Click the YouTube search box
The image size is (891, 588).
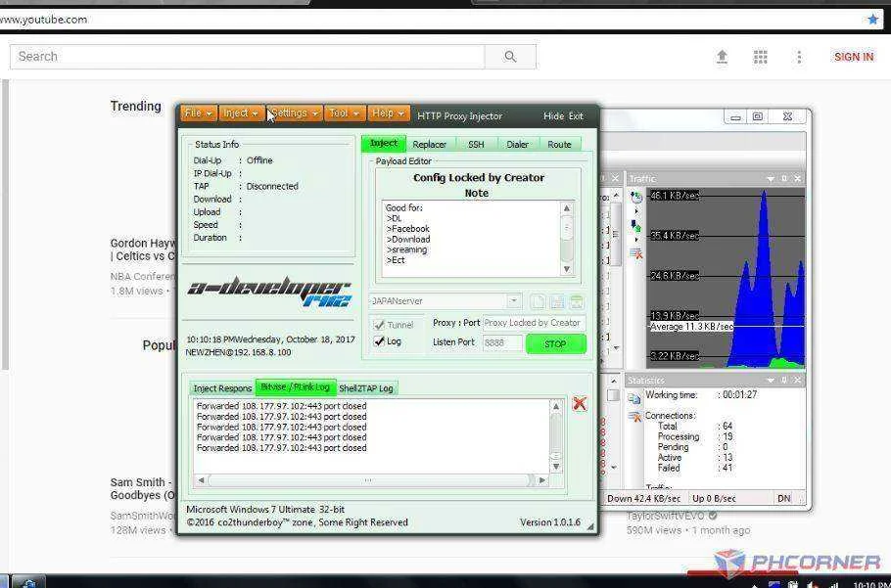point(247,56)
